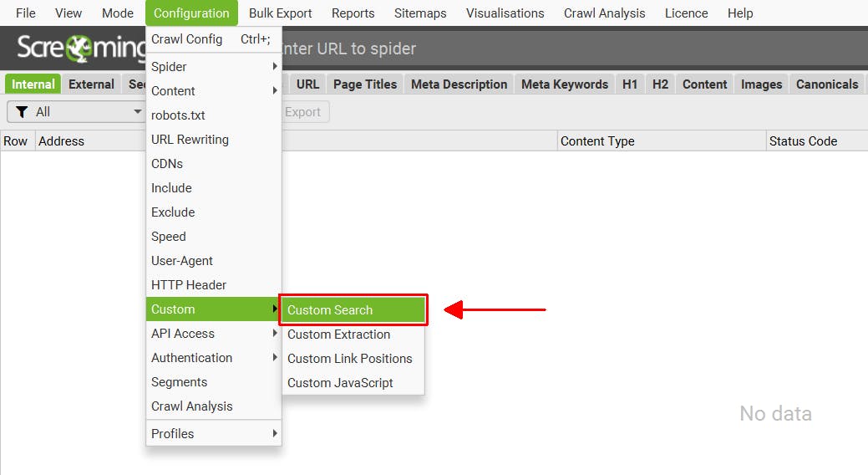Expand the API Access submenu
This screenshot has height=475, width=868.
tap(214, 334)
